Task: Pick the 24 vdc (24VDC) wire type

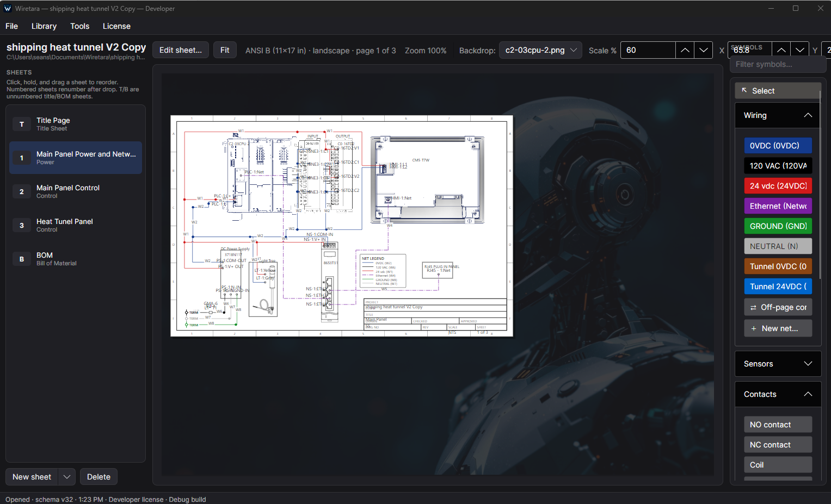Action: coord(778,186)
